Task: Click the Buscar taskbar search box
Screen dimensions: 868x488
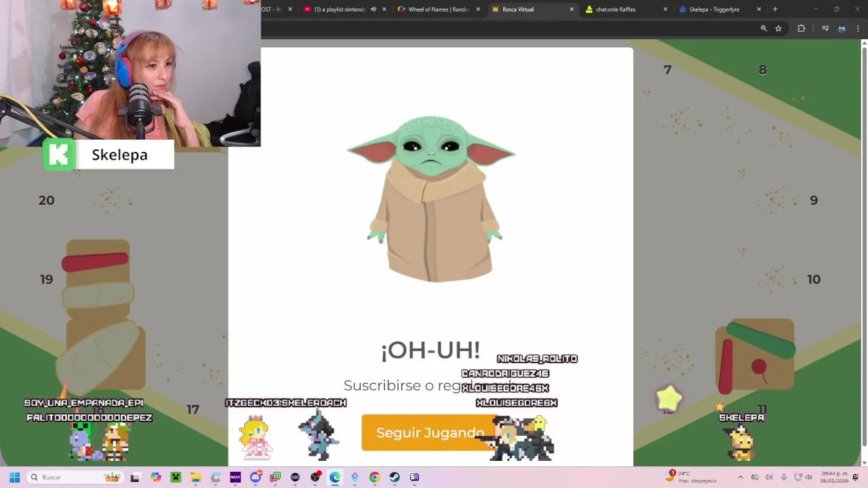Action: [75, 477]
